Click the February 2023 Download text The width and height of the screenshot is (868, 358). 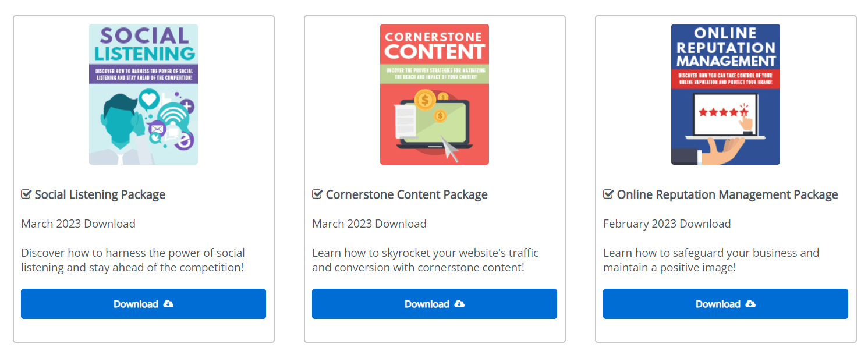pos(667,224)
